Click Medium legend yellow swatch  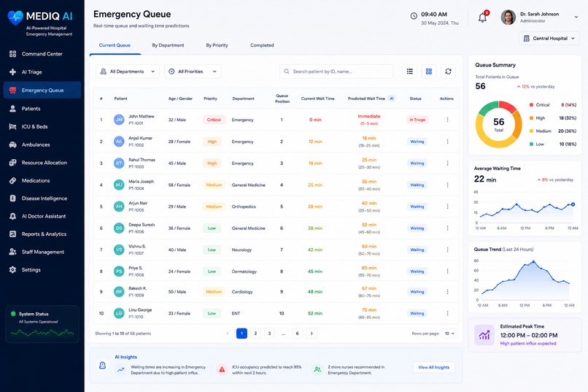(531, 131)
